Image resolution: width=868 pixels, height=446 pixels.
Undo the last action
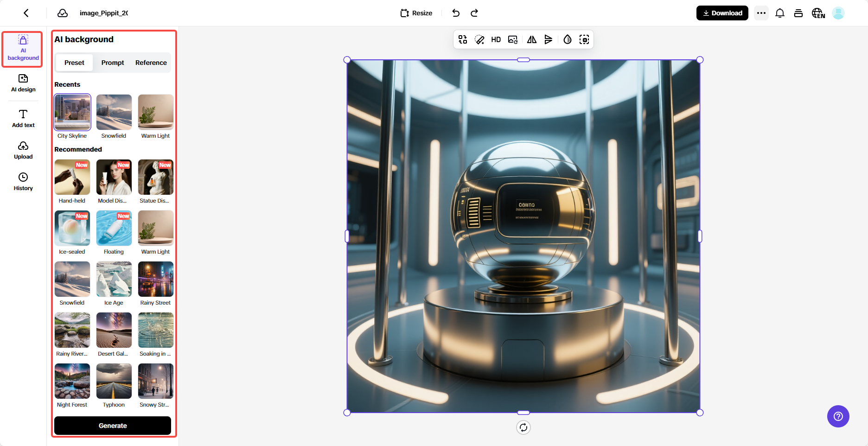pyautogui.click(x=456, y=13)
